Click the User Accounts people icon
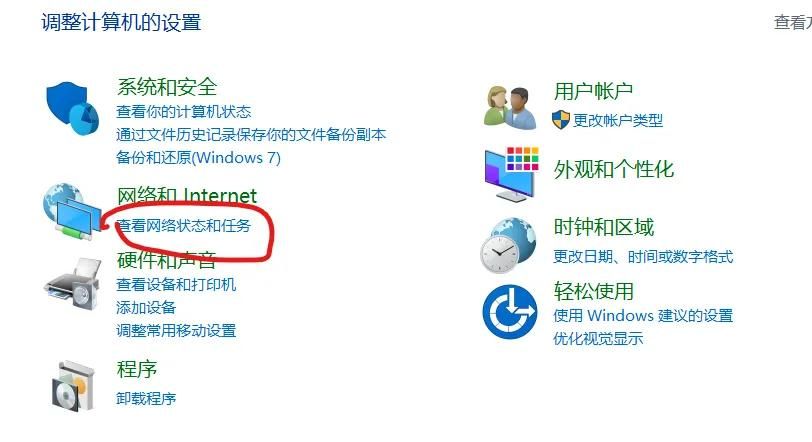The height and width of the screenshot is (442, 812). click(511, 108)
